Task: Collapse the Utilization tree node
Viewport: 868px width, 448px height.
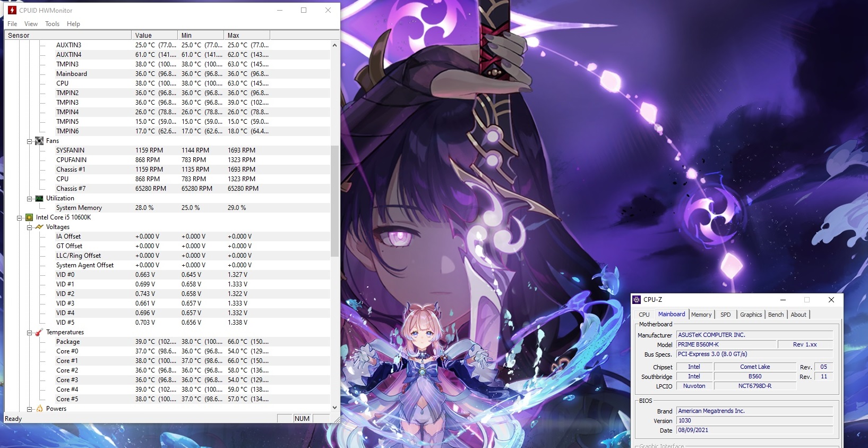Action: pyautogui.click(x=30, y=199)
